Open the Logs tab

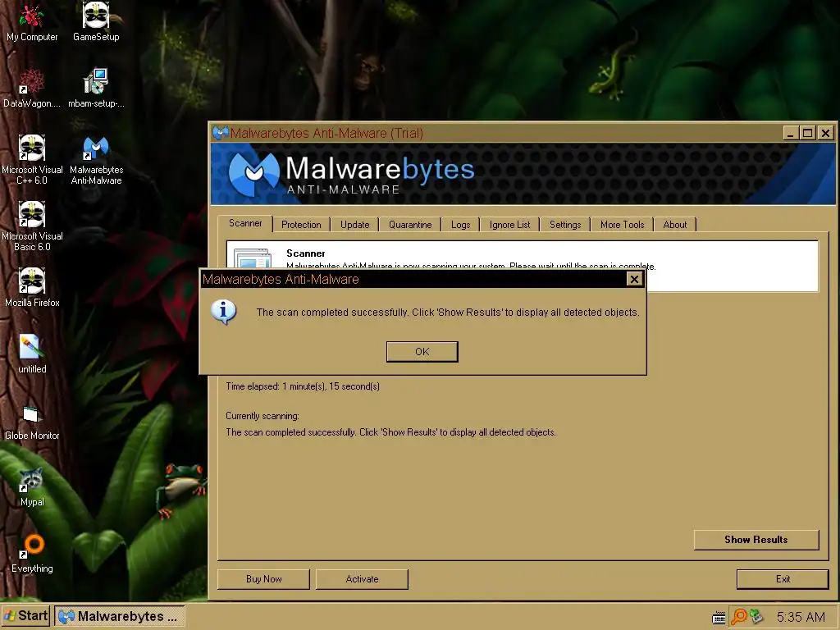click(460, 225)
